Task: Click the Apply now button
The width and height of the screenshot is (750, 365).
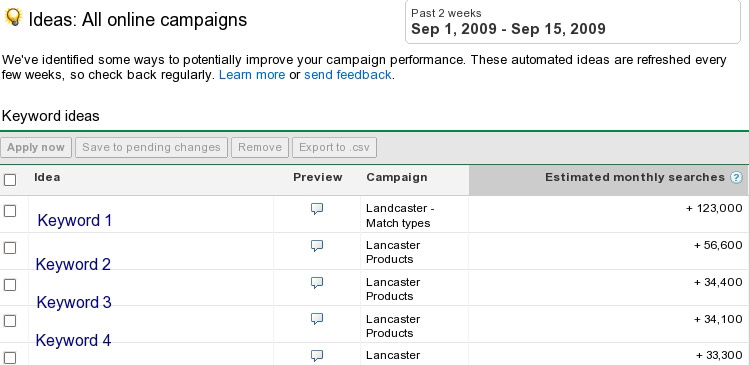Action: click(36, 147)
